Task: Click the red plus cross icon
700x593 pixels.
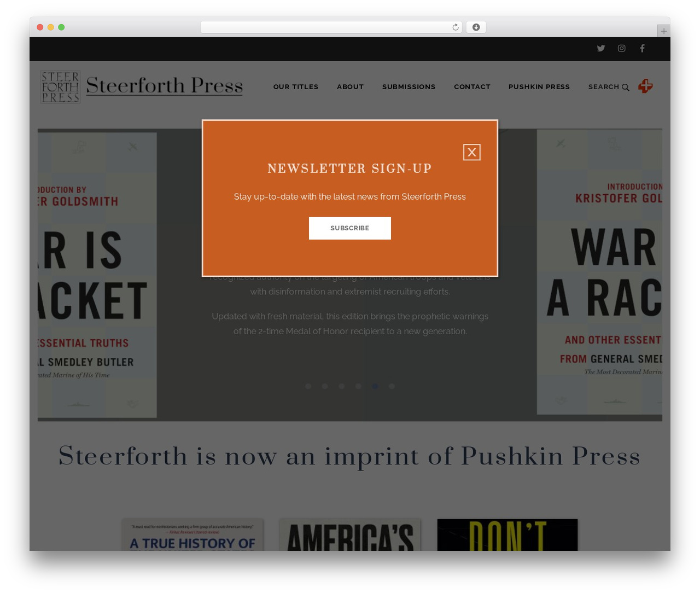Action: [645, 86]
